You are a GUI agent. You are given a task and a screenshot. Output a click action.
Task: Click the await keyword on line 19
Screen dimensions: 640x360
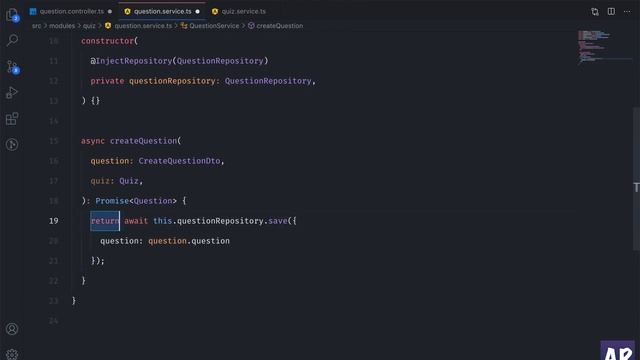pyautogui.click(x=136, y=221)
